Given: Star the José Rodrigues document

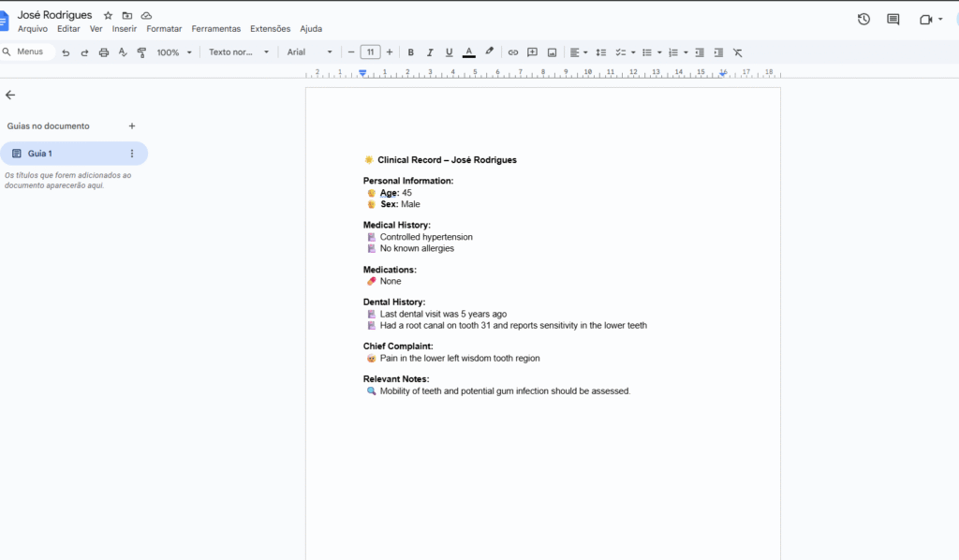Looking at the screenshot, I should (x=108, y=16).
